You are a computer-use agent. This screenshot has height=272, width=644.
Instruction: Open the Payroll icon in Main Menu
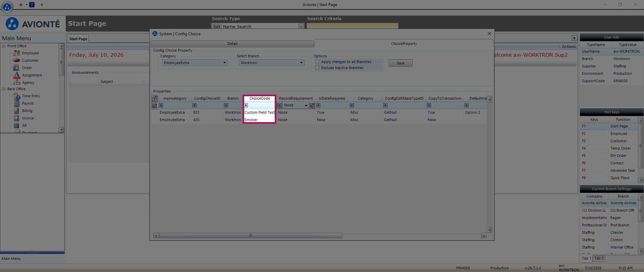[x=17, y=103]
